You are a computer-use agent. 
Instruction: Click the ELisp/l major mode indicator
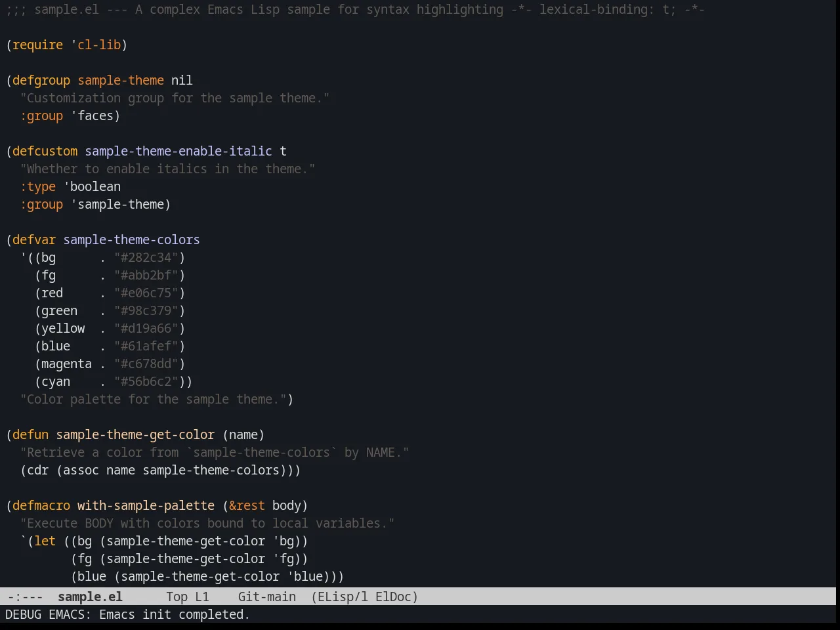click(339, 597)
